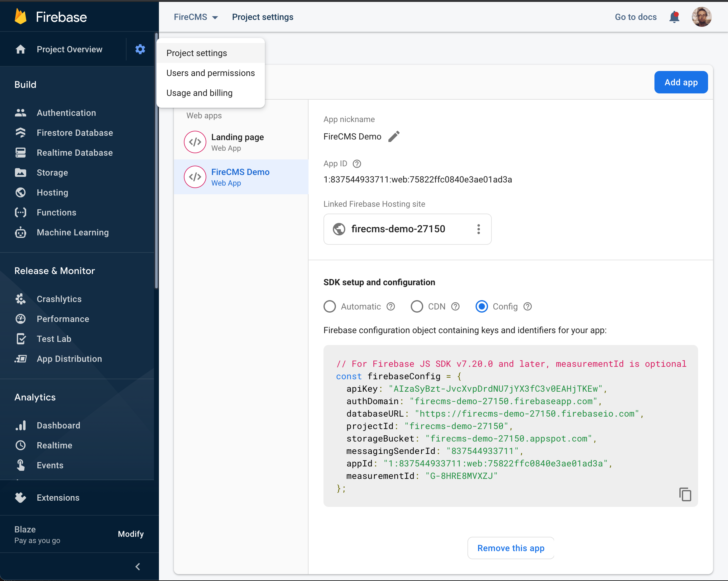This screenshot has width=728, height=581.
Task: Open the Authentication section
Action: point(66,113)
